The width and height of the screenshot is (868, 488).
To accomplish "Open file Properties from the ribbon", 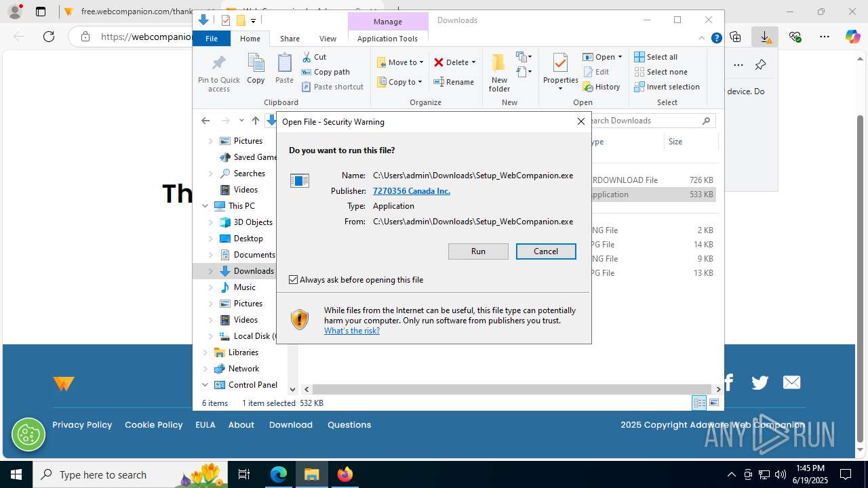I will 560,72.
